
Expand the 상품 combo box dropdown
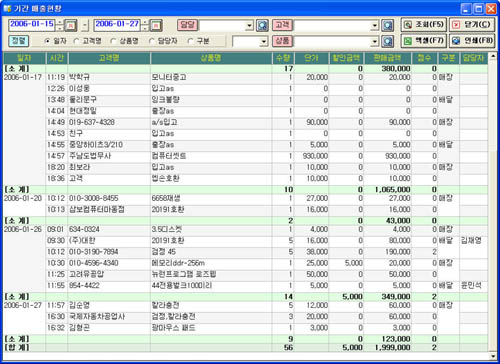tap(375, 41)
